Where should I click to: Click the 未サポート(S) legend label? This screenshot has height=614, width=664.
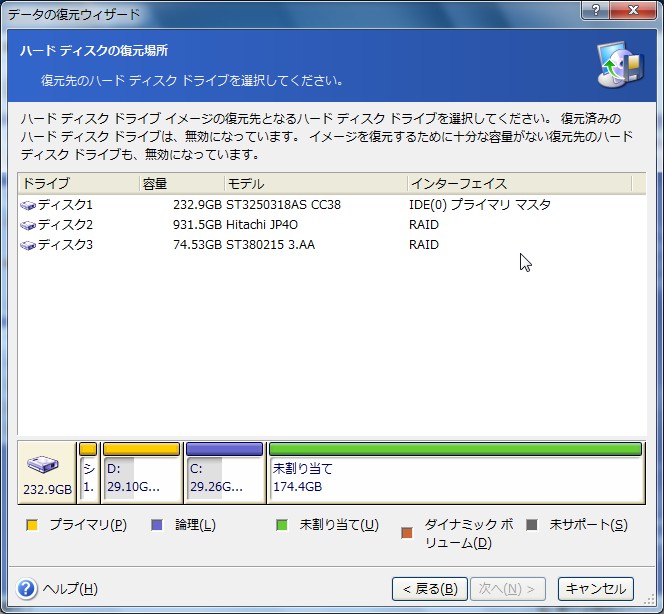[x=588, y=525]
